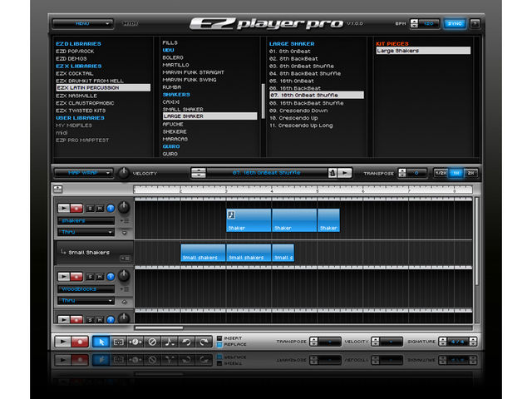The height and width of the screenshot is (399, 532).
Task: Click the MIDI label in the header
Action: pos(131,23)
